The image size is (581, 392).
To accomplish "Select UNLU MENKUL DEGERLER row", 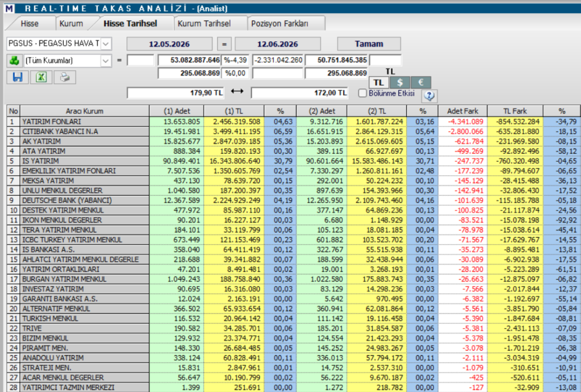I will [x=293, y=191].
